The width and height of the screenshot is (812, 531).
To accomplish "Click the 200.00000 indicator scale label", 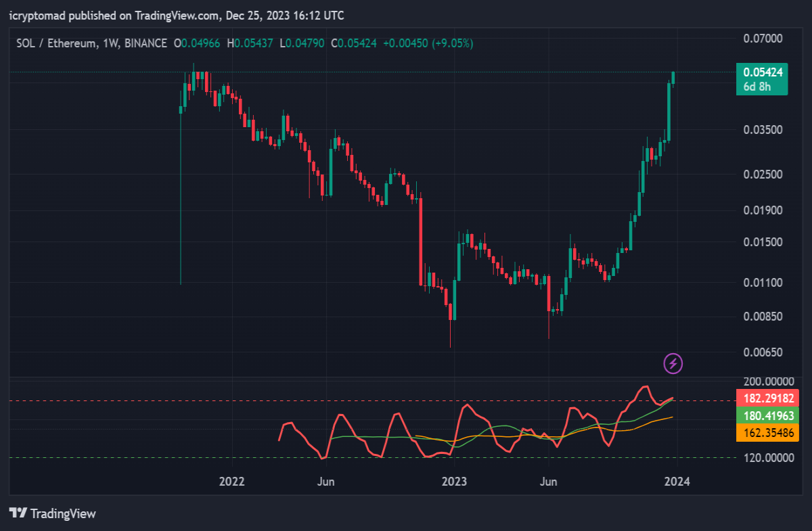I will coord(767,382).
